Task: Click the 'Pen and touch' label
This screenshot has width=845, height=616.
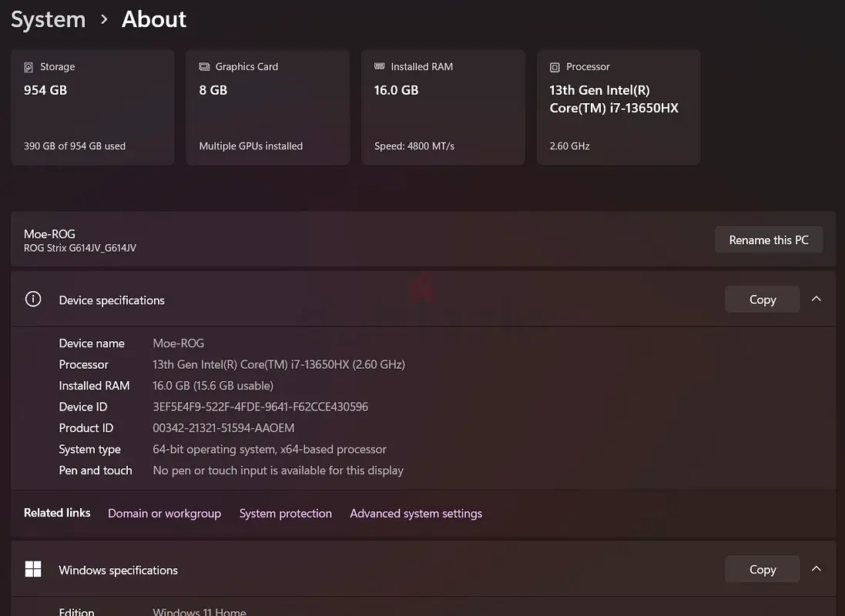Action: [96, 470]
